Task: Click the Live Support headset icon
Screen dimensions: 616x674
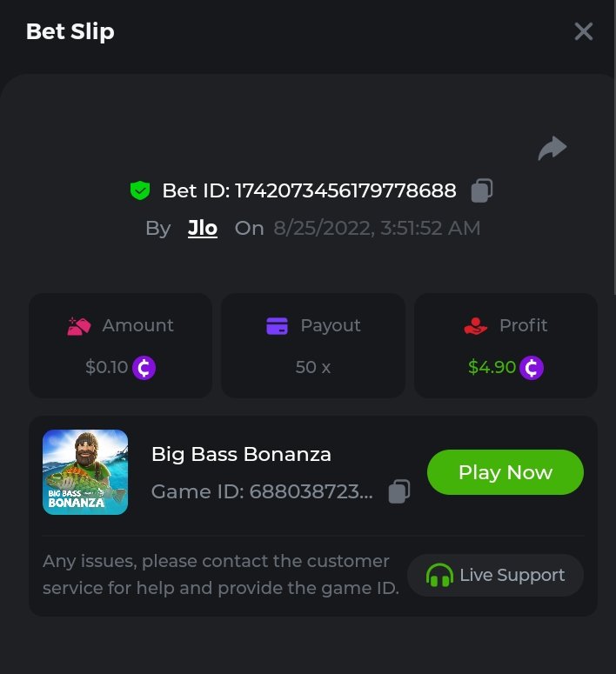Action: [x=439, y=575]
